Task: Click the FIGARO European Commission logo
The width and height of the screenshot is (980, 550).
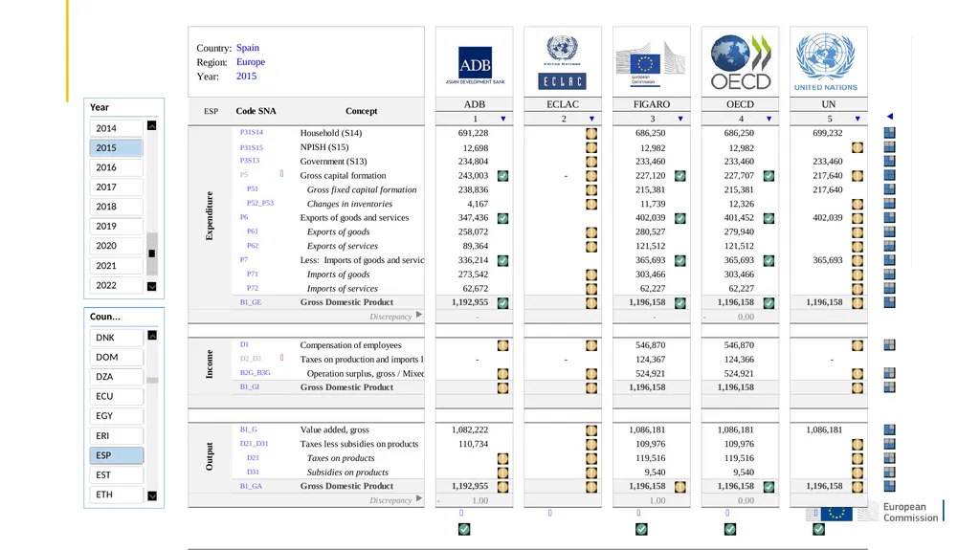Action: pos(651,64)
